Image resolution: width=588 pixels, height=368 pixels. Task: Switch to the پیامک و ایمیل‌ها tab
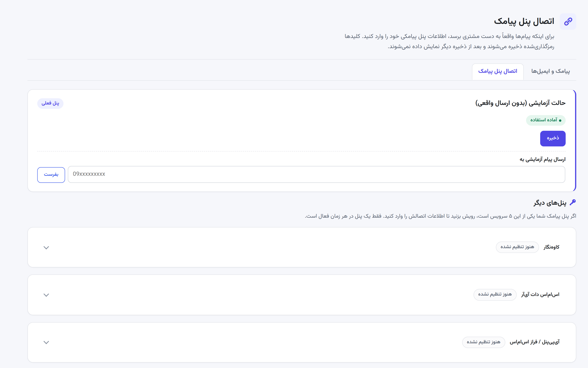(x=551, y=71)
